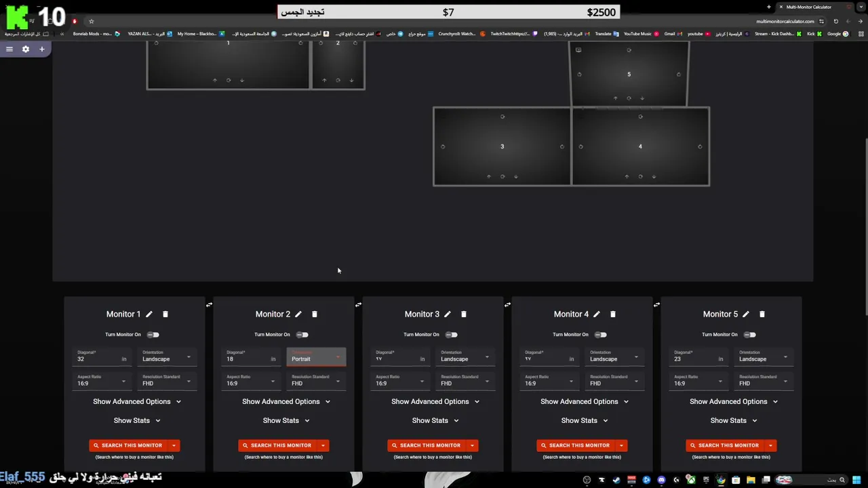
Task: Open the Crunchyroll bookmark
Action: pos(461,34)
